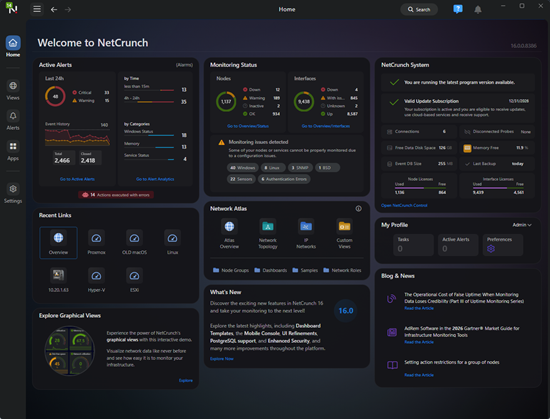The width and height of the screenshot is (550, 419).
Task: Click the 3 SNMP issue tag
Action: tap(300, 168)
